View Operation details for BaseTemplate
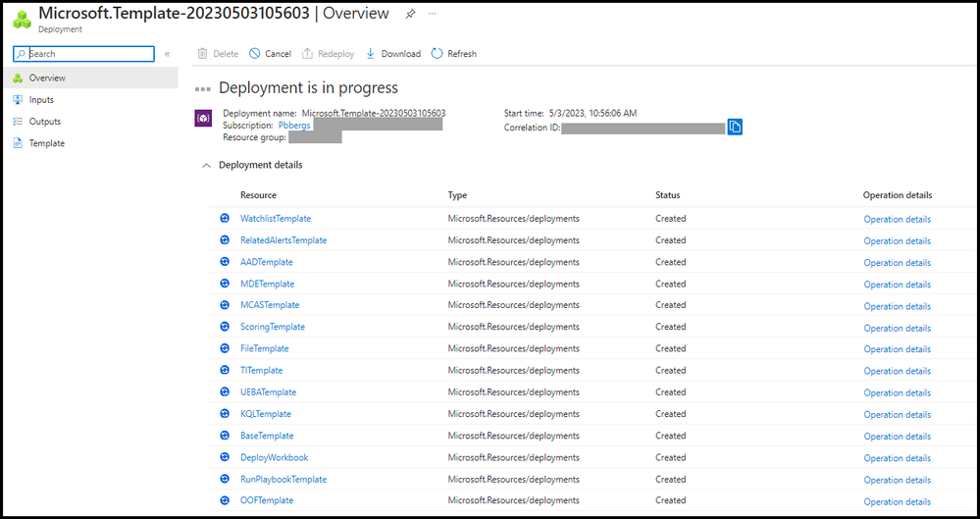 pyautogui.click(x=897, y=437)
